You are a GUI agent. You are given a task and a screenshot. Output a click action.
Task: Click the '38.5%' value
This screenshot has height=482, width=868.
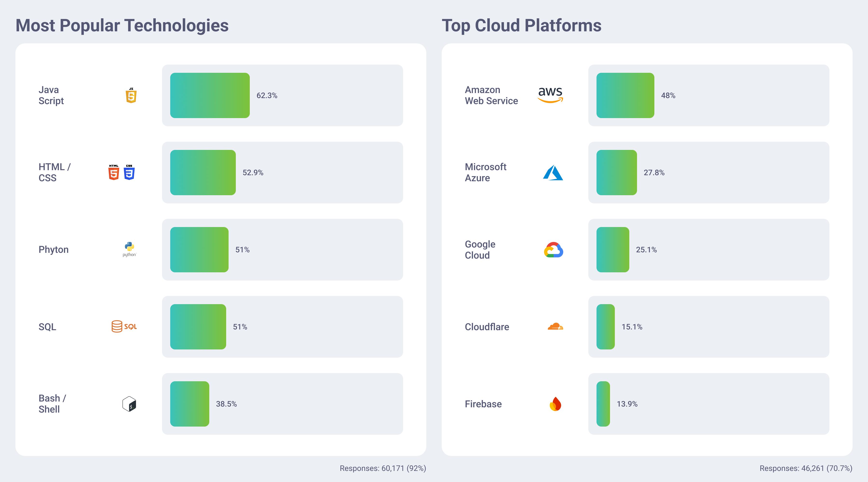coord(226,404)
